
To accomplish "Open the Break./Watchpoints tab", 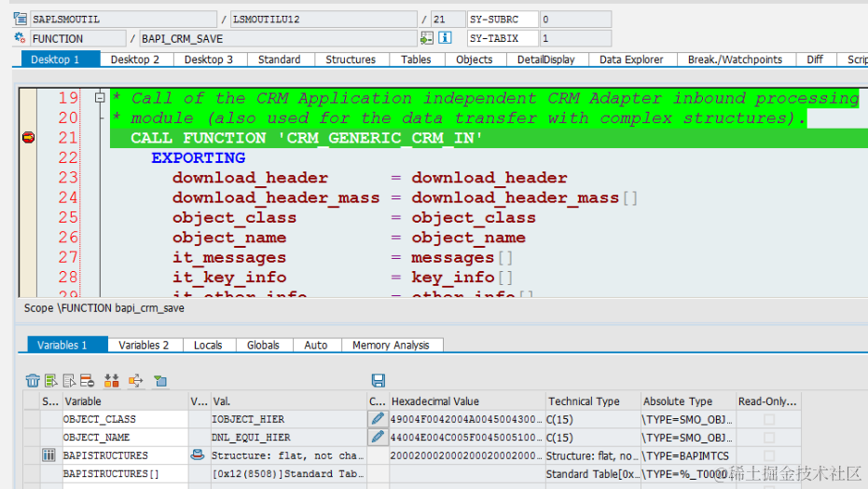I will coord(735,60).
